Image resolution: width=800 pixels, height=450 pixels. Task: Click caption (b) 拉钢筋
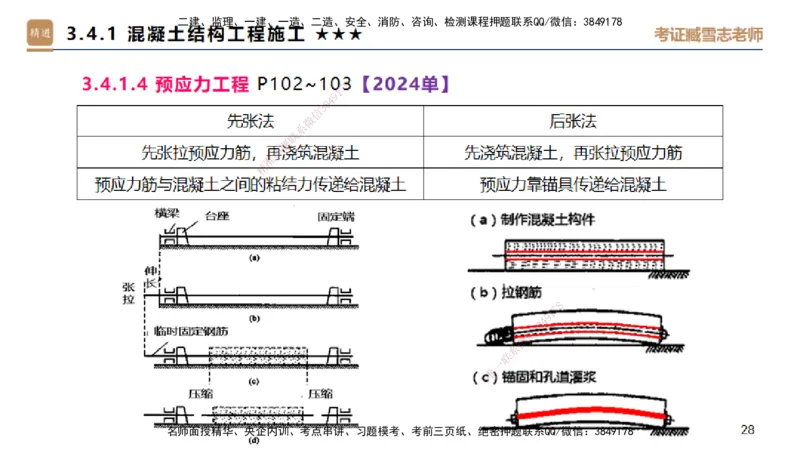(506, 292)
